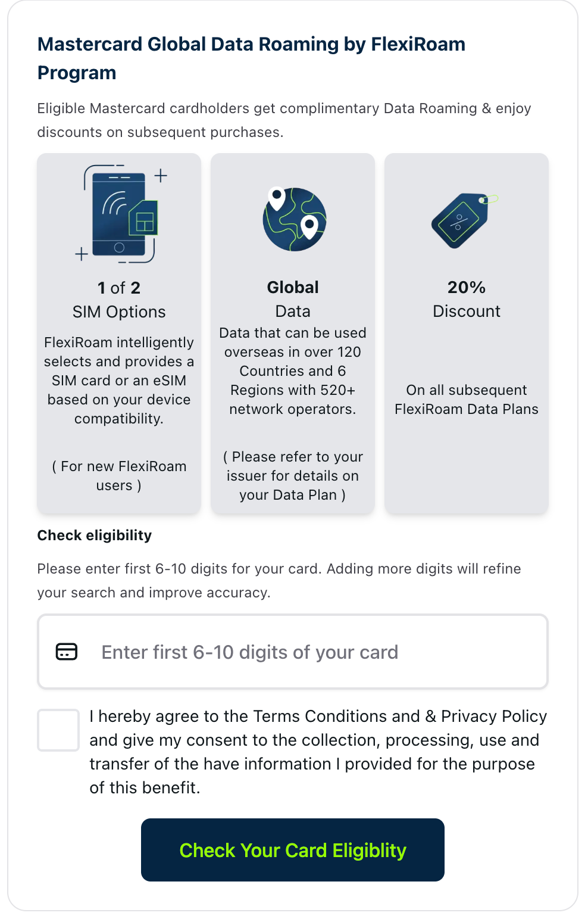Select the "20% Discount" card title

[x=467, y=299]
